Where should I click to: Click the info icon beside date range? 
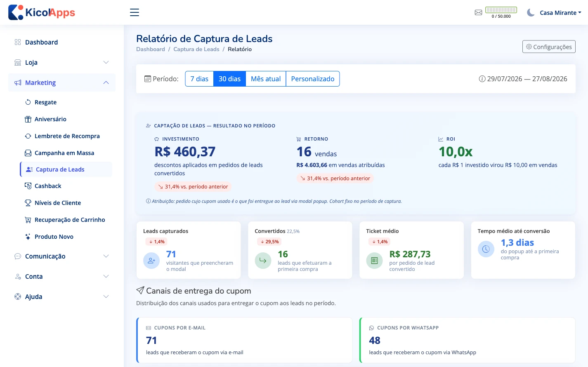coord(482,79)
